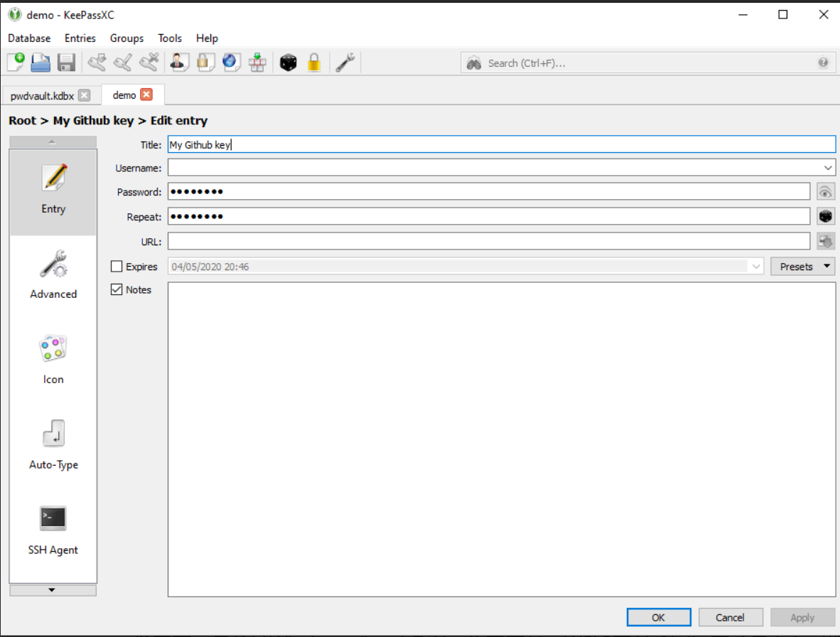
Task: Open the Help menu
Action: [x=207, y=38]
